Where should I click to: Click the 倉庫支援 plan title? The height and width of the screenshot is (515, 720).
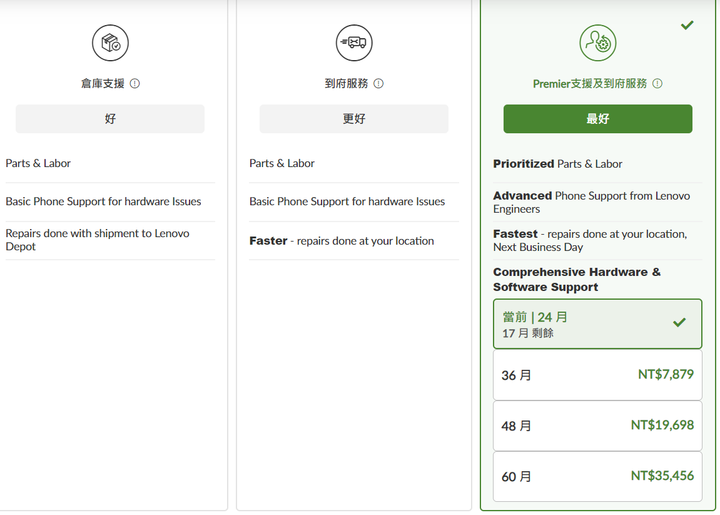point(103,84)
